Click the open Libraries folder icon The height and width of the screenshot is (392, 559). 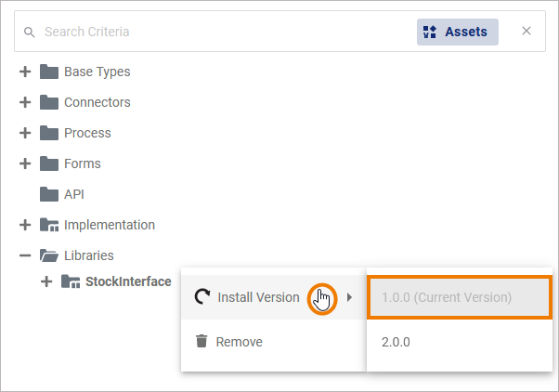(x=49, y=255)
